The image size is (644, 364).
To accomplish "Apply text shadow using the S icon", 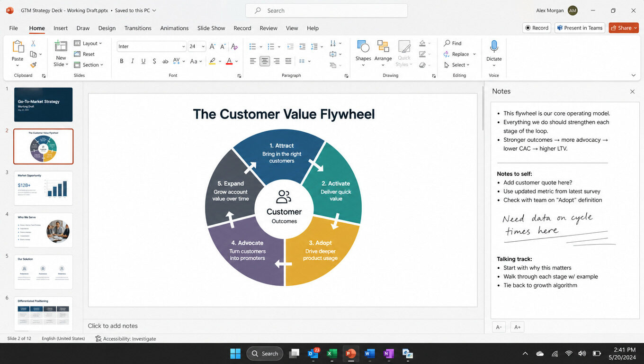I will 155,61.
